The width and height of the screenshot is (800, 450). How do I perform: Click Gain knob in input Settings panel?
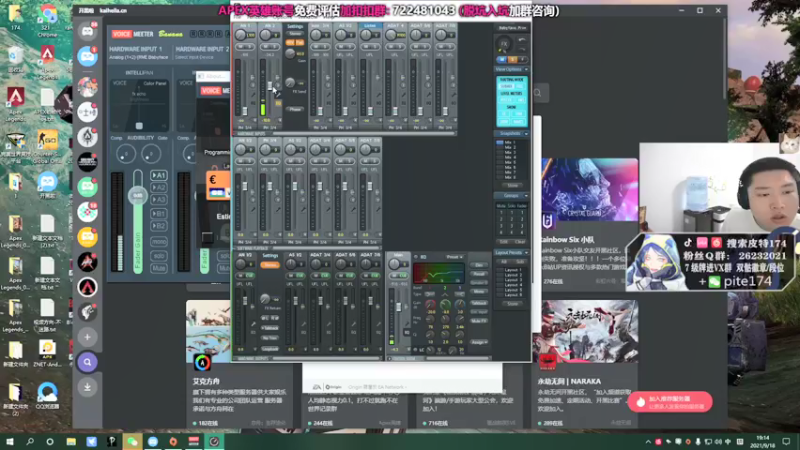coord(290,54)
